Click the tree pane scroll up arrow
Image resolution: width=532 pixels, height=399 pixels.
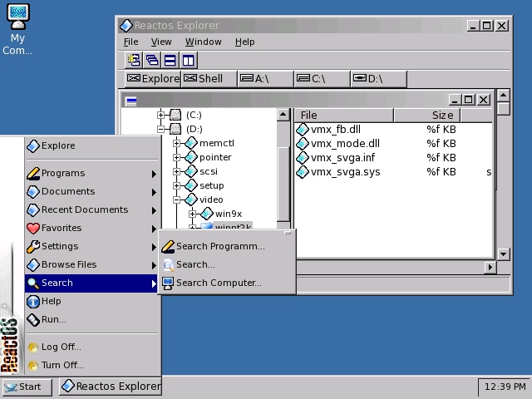[283, 115]
